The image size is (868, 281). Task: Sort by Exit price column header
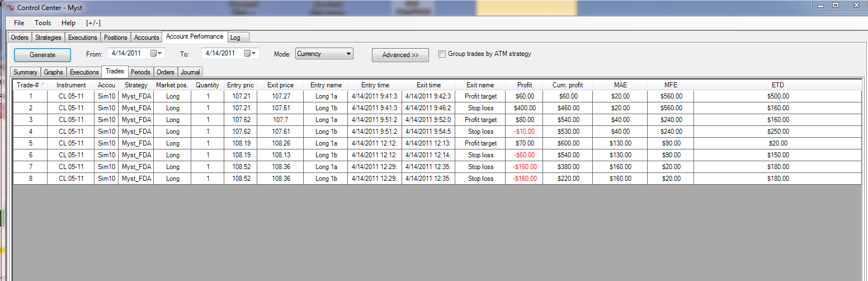tap(281, 85)
